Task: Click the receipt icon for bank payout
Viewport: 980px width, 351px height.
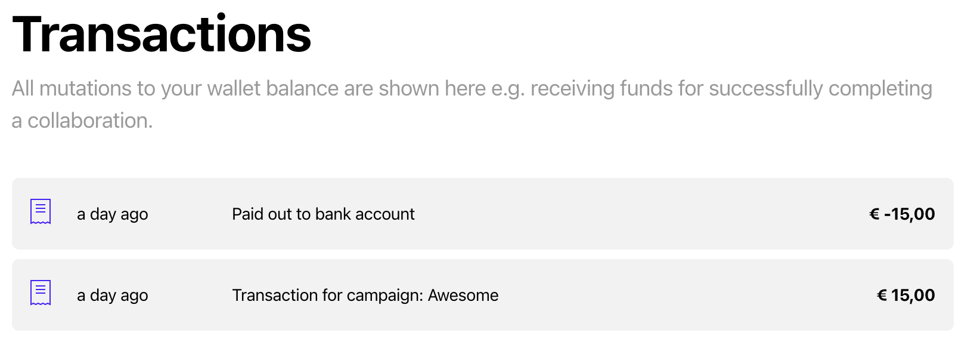Action: click(41, 212)
